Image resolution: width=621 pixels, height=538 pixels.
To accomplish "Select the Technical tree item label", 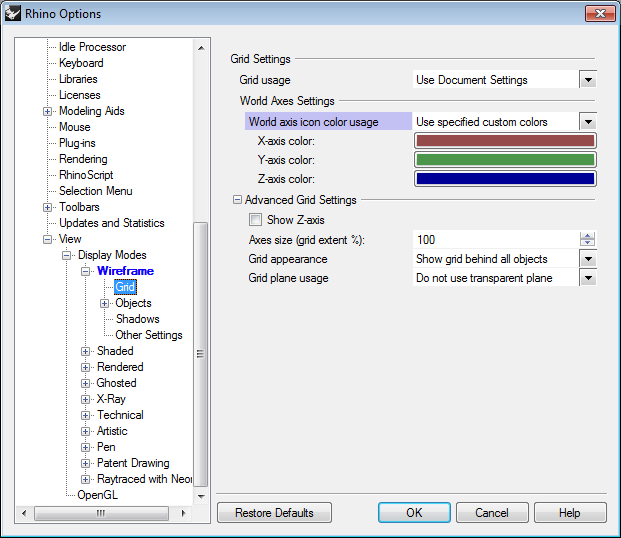I will click(x=120, y=415).
